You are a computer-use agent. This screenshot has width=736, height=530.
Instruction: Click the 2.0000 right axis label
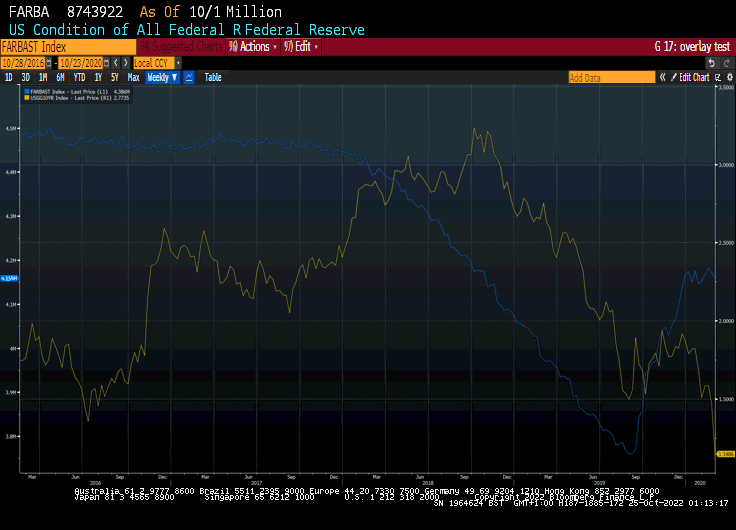pos(726,321)
